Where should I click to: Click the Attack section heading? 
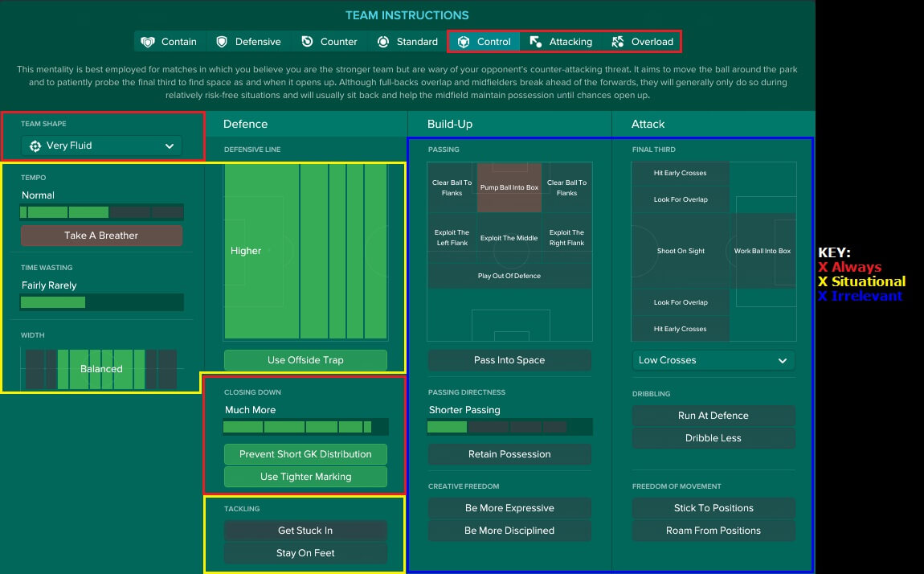point(648,125)
